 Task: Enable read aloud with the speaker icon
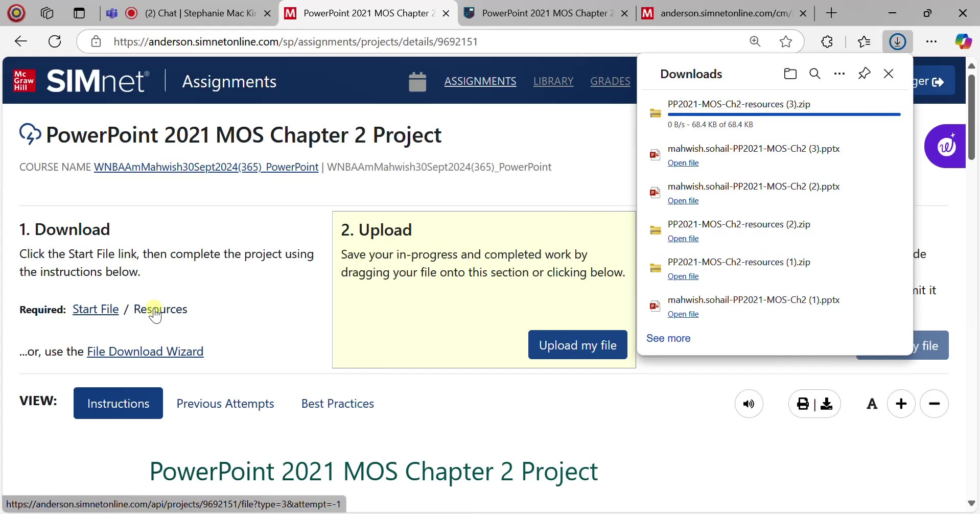pos(749,404)
